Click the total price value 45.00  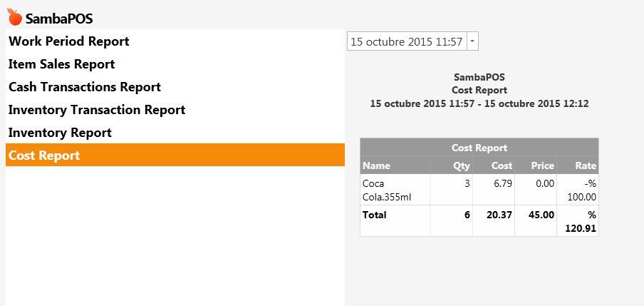coord(541,215)
